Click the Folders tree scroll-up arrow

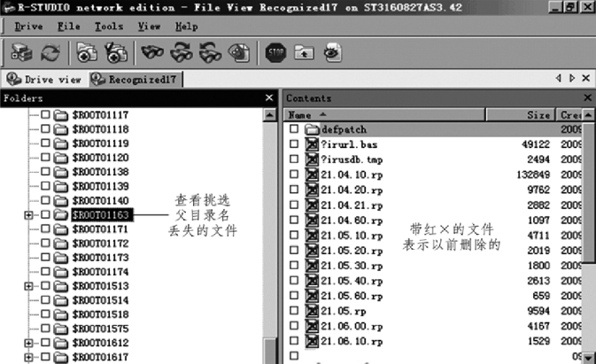[x=269, y=115]
